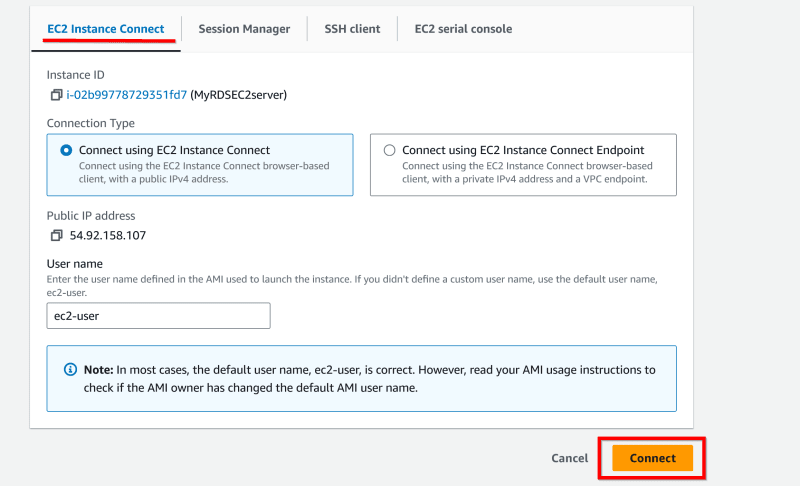Select Connect using EC2 Instance Connect radio
Viewport: 800px width, 486px height.
pyautogui.click(x=66, y=150)
